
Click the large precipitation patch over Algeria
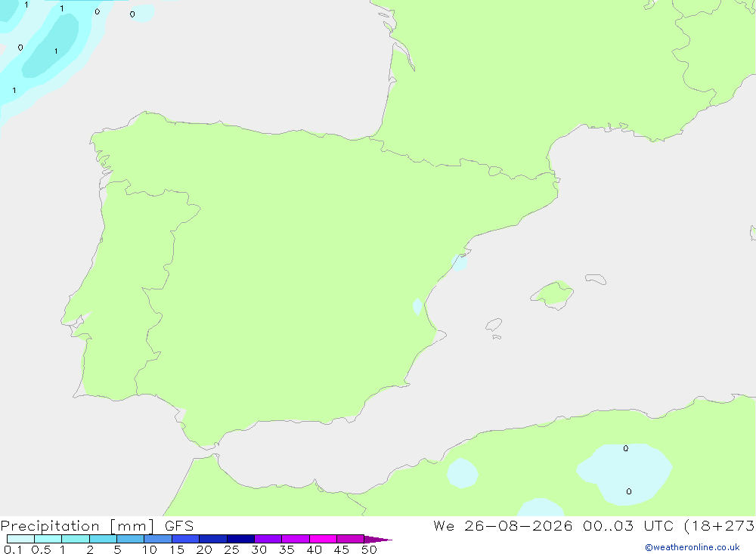(x=624, y=474)
